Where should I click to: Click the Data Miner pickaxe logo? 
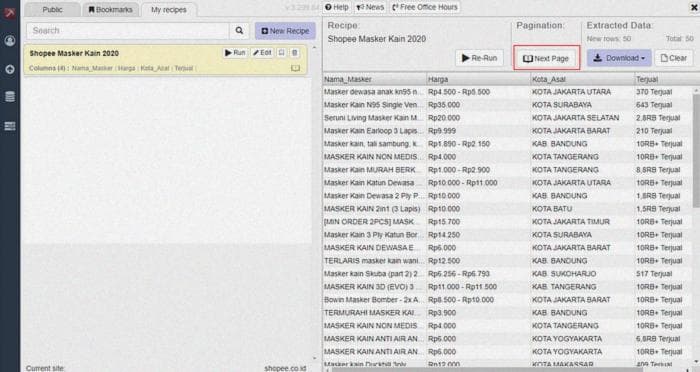(9, 12)
